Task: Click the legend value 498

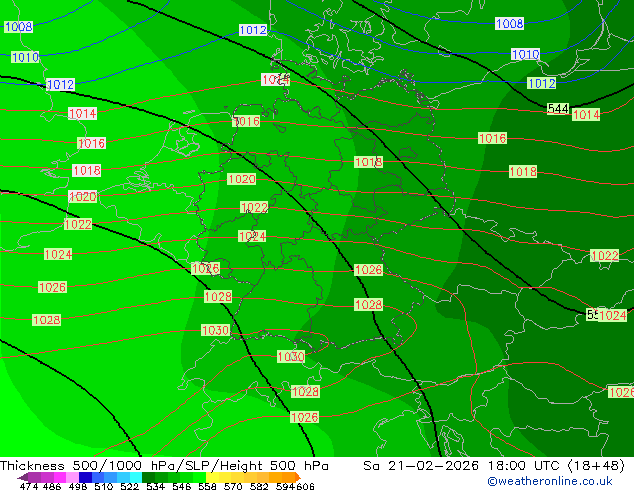Action: click(78, 486)
